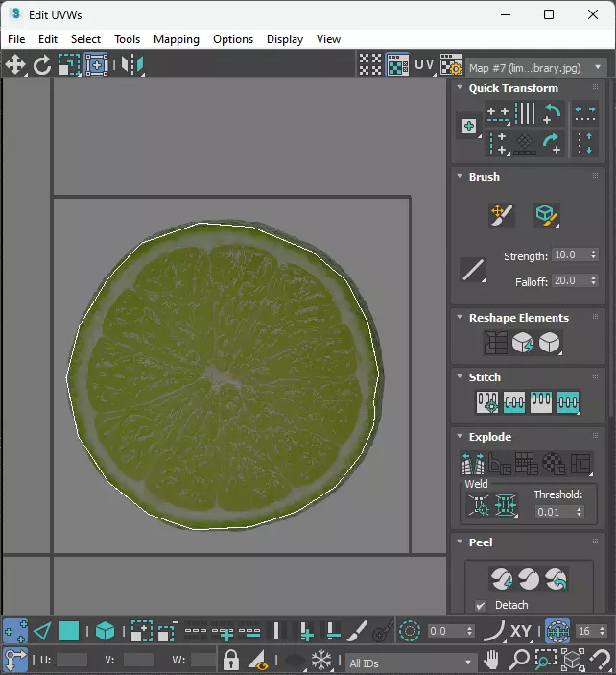This screenshot has width=616, height=675.
Task: Toggle checker pattern map display icon
Action: [397, 65]
